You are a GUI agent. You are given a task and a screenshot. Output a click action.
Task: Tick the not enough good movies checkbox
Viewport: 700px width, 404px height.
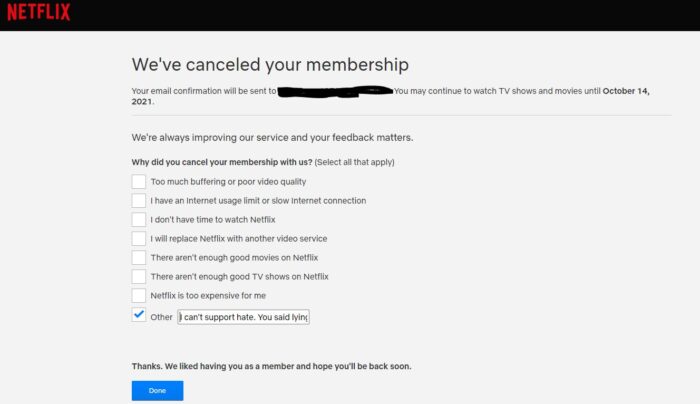138,258
